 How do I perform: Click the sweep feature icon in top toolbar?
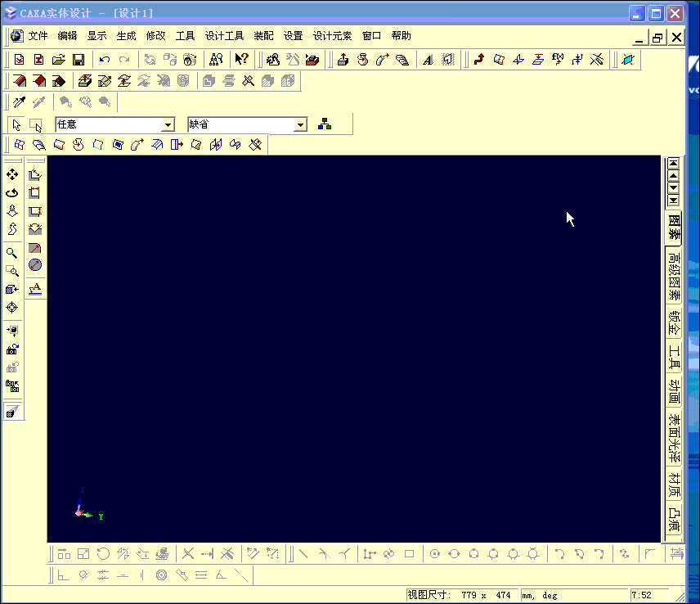click(382, 60)
